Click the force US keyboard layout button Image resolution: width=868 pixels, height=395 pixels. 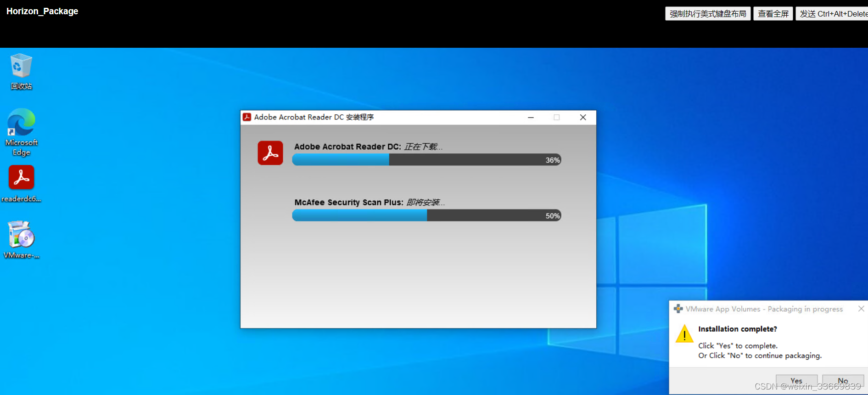coord(708,14)
